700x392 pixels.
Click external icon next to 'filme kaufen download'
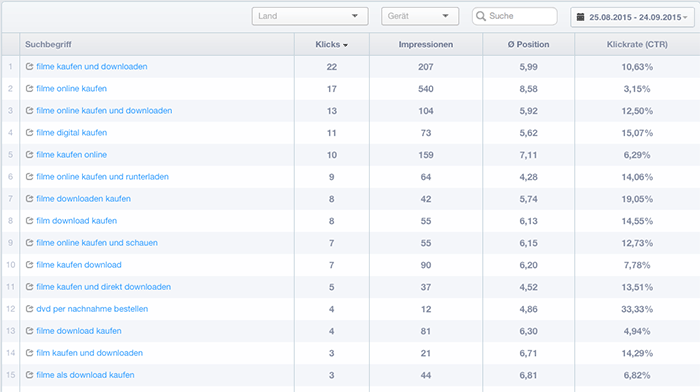pos(29,265)
